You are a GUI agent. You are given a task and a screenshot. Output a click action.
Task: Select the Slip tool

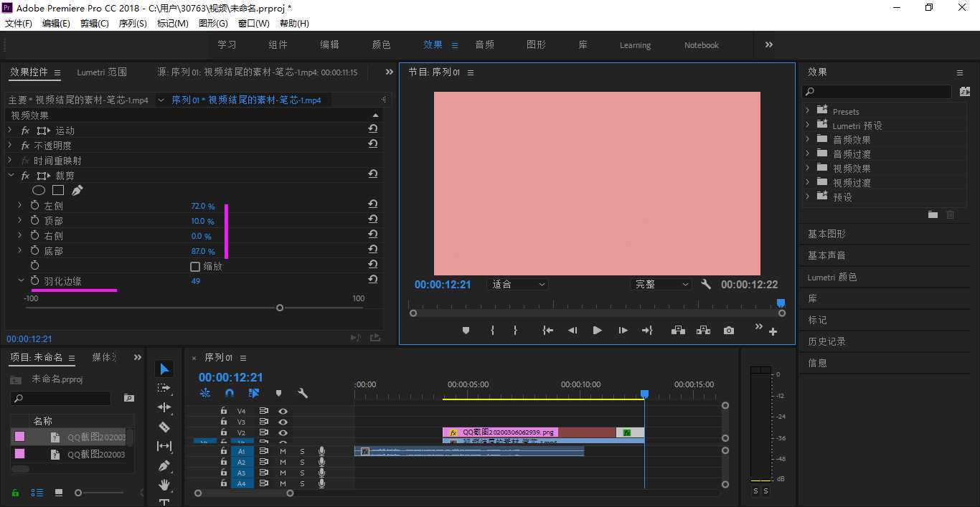164,446
